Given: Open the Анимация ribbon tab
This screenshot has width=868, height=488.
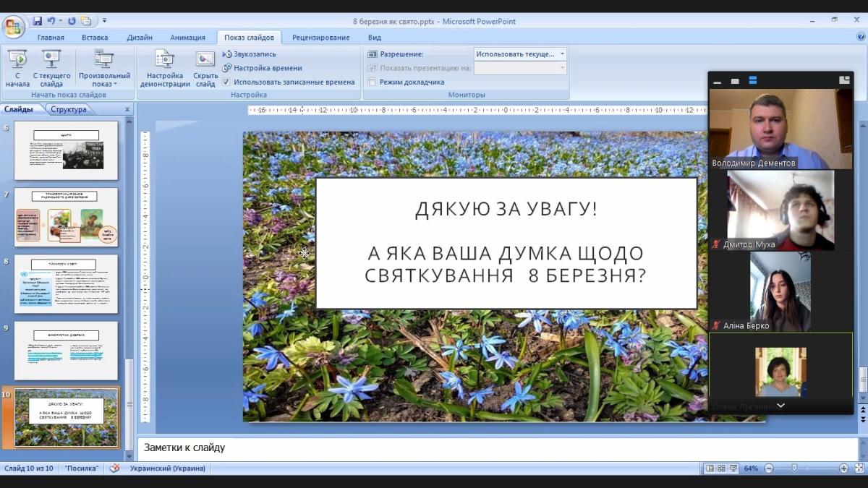Looking at the screenshot, I should coord(187,38).
